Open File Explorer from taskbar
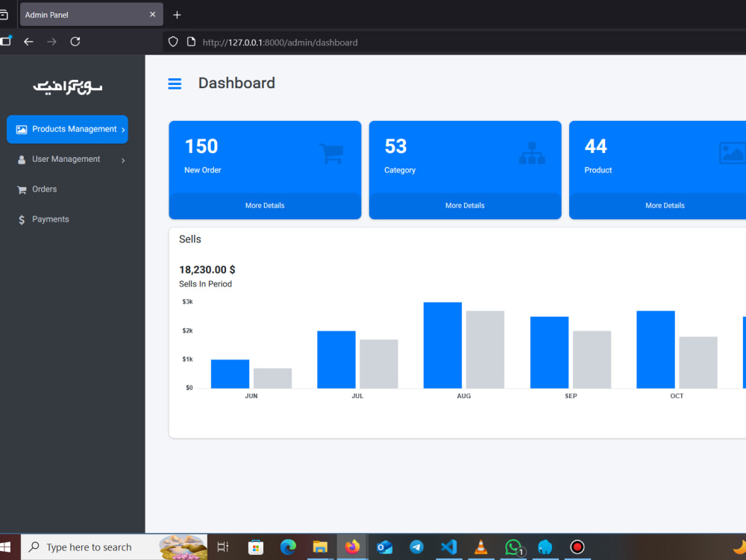 pyautogui.click(x=320, y=547)
